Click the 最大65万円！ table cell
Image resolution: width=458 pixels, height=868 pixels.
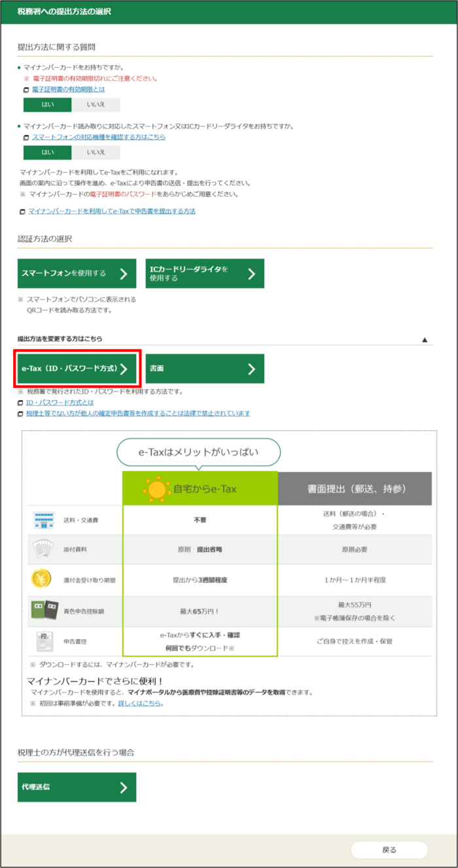click(x=200, y=611)
